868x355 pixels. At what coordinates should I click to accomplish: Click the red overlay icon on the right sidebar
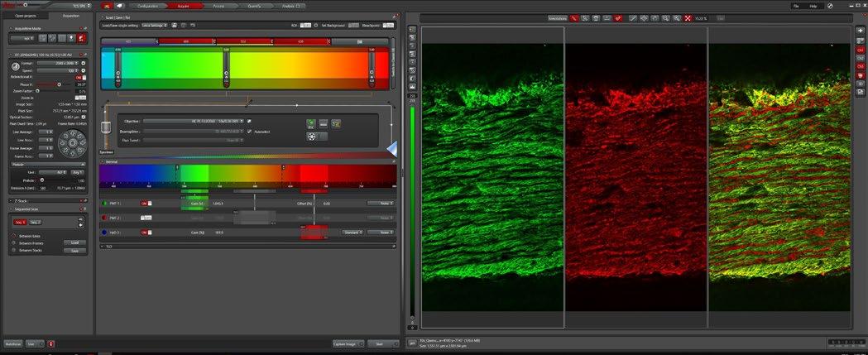click(861, 74)
